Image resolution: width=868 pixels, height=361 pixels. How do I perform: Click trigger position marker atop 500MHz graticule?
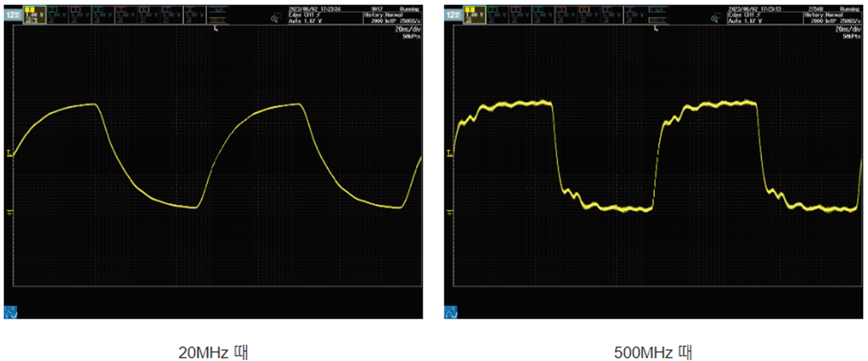click(x=657, y=28)
